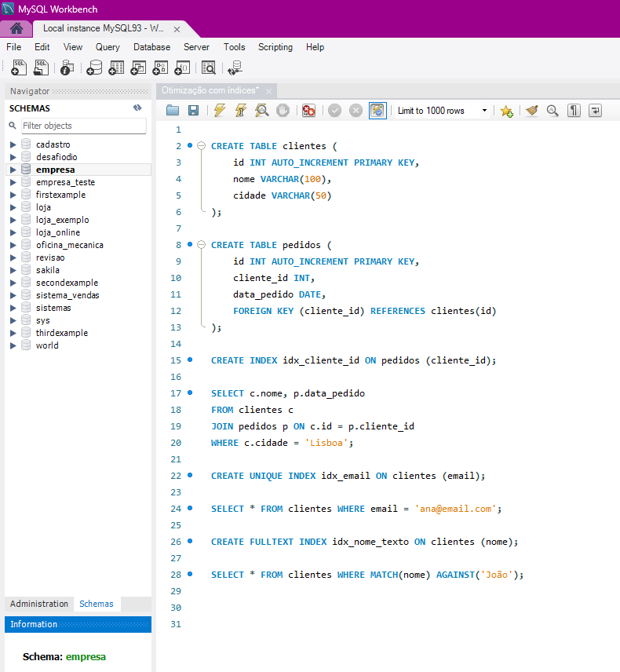Place cursor on 'Lisboa' string literal
Screen dimensions: 620x672
click(x=326, y=443)
